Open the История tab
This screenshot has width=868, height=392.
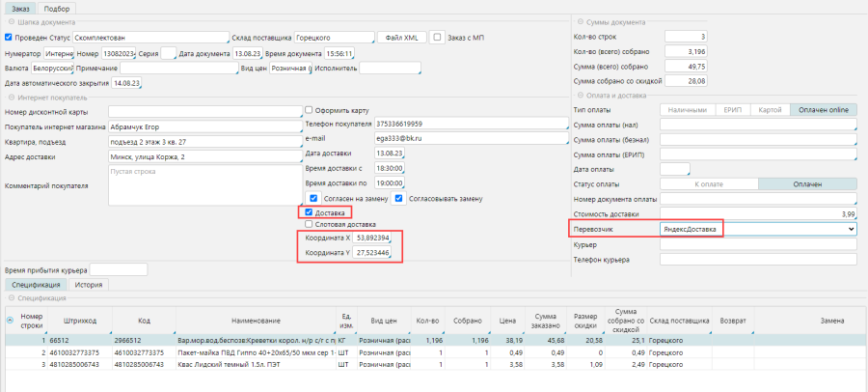pyautogui.click(x=89, y=285)
